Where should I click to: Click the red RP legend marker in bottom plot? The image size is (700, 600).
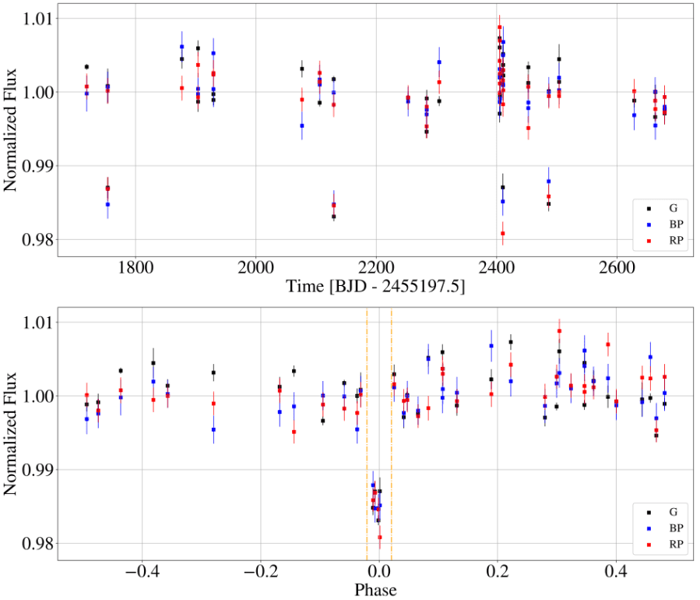(x=649, y=545)
